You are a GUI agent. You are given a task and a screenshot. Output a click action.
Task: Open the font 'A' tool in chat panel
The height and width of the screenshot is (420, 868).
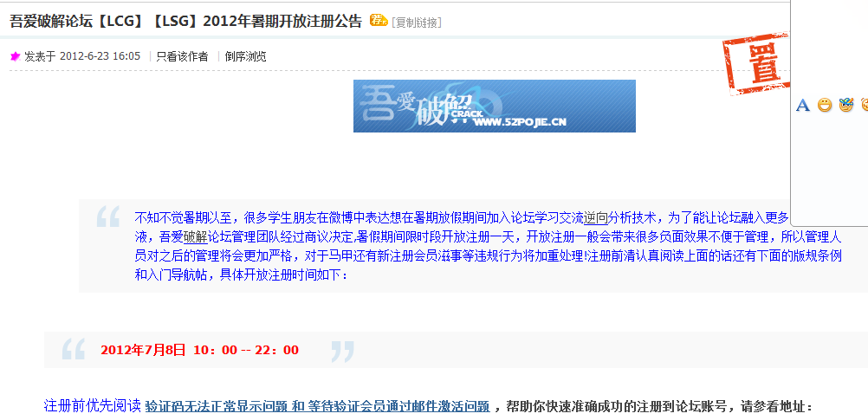(803, 105)
